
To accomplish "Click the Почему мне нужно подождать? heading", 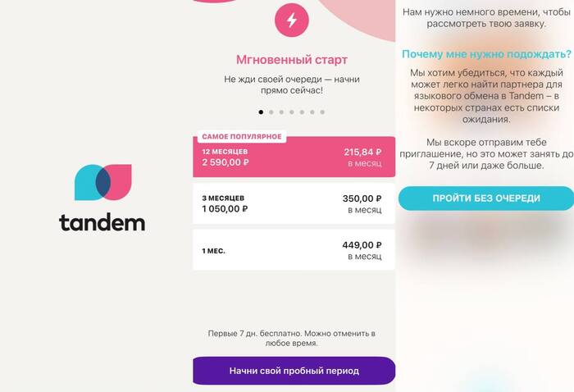I will point(486,55).
